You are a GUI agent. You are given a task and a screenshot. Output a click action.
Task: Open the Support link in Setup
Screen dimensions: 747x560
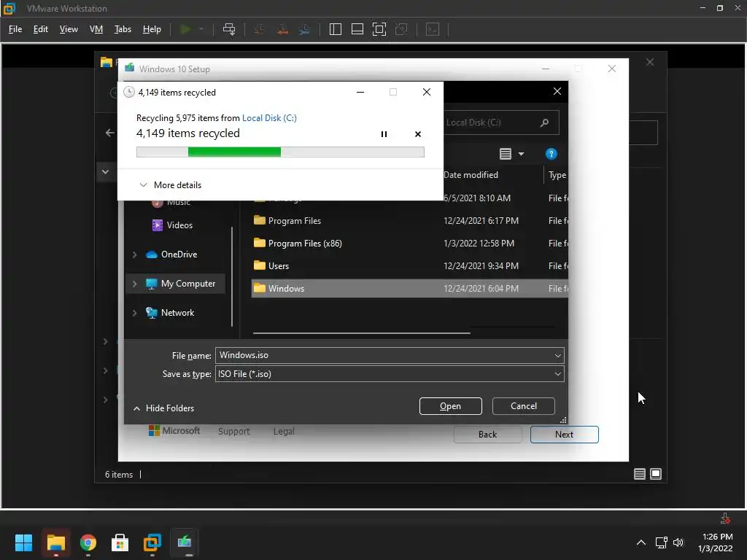[234, 432]
